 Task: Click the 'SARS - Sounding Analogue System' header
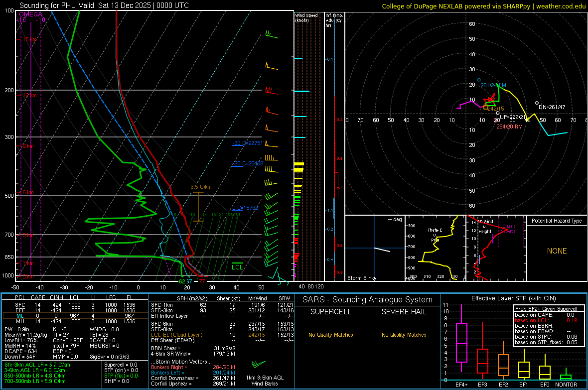click(x=368, y=300)
